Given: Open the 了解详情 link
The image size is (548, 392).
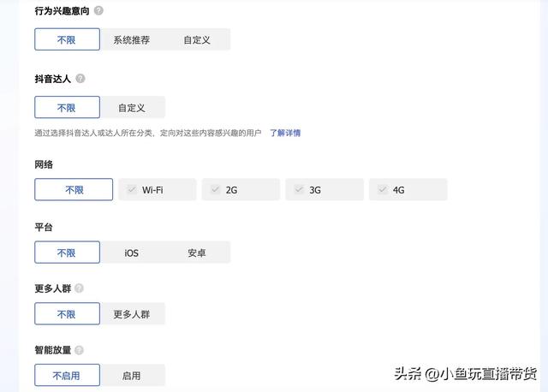Looking at the screenshot, I should tap(285, 133).
